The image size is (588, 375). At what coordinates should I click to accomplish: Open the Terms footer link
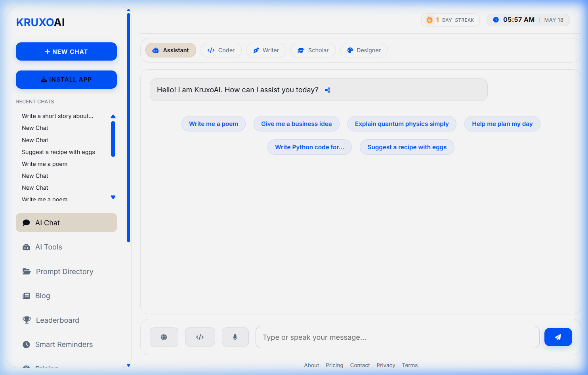point(410,365)
